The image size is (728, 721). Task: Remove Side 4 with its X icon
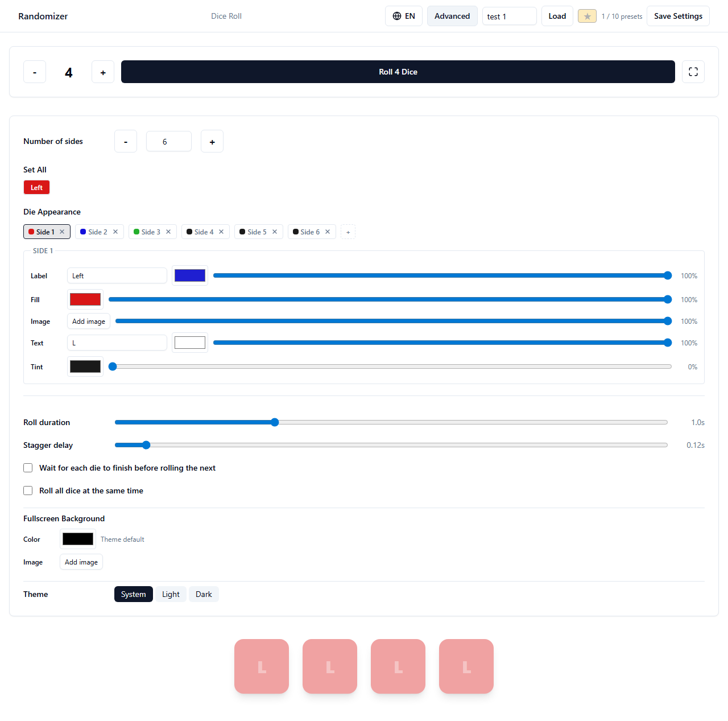click(x=221, y=232)
